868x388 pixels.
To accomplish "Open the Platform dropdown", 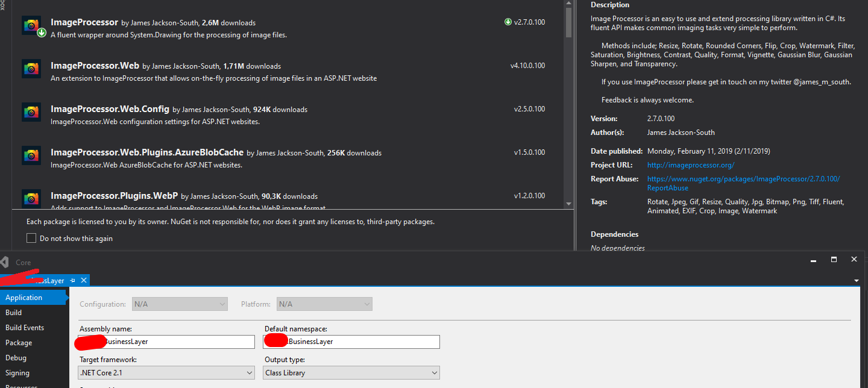I will (324, 304).
